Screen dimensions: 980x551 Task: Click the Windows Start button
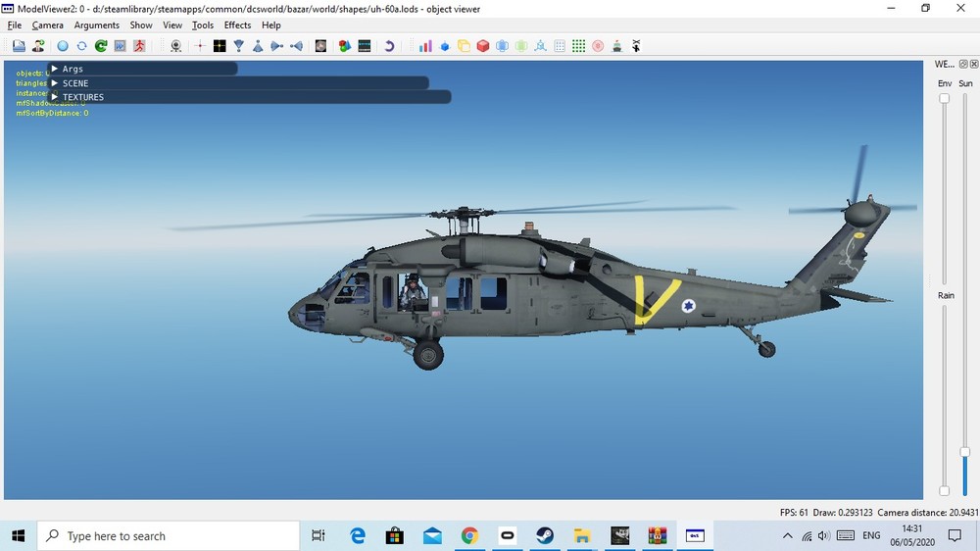18,536
